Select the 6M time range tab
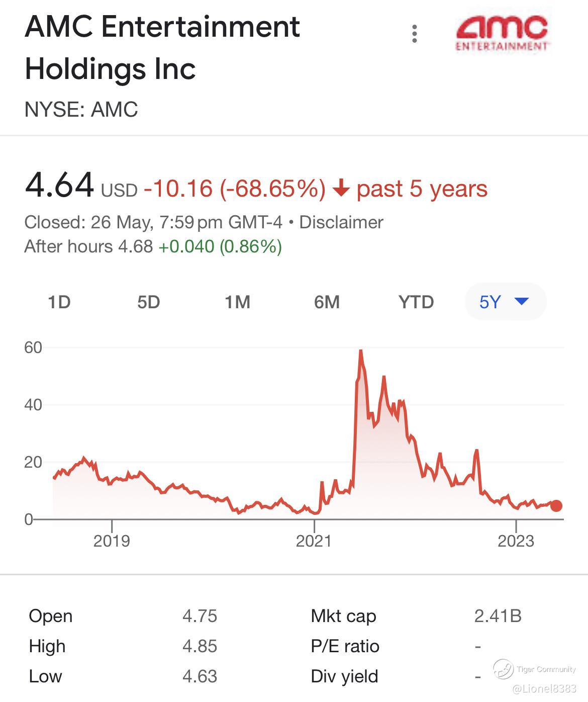Screen dimensions: 588x702 click(327, 302)
